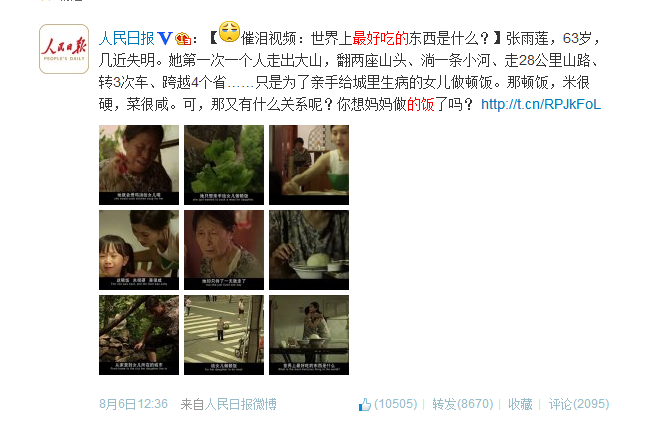Open thumbnail of green lettuce leaves
This screenshot has width=648, height=435.
224,165
